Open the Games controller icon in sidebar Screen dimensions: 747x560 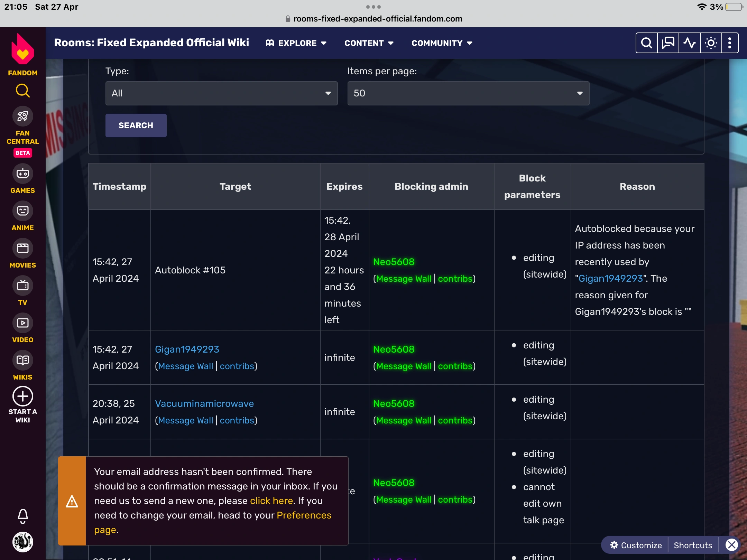coord(23,174)
